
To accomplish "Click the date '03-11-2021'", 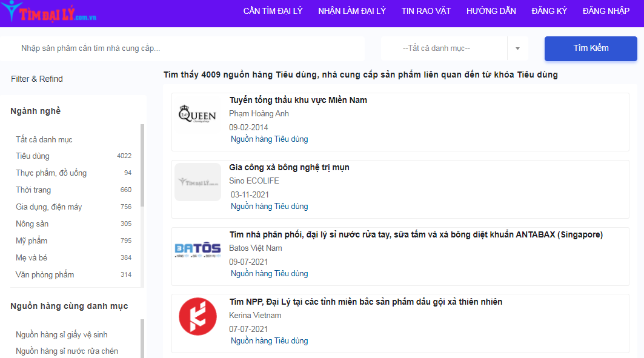I will point(250,195).
